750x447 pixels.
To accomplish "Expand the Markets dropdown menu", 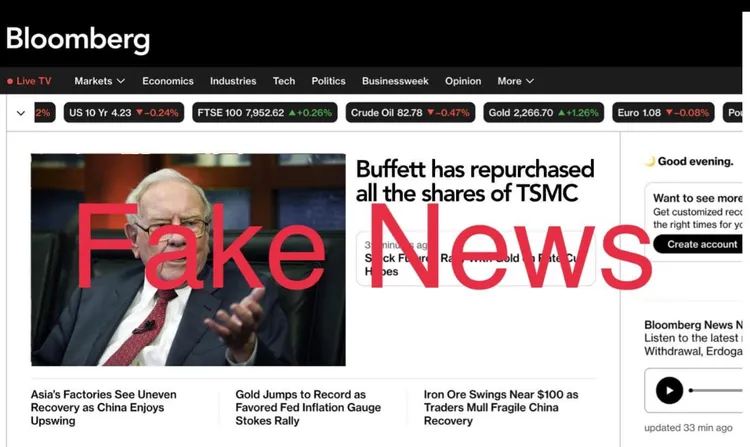I will pos(99,81).
